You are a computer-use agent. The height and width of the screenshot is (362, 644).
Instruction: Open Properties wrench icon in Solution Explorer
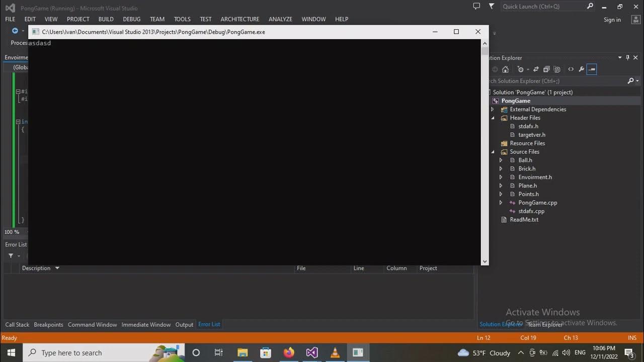[581, 69]
